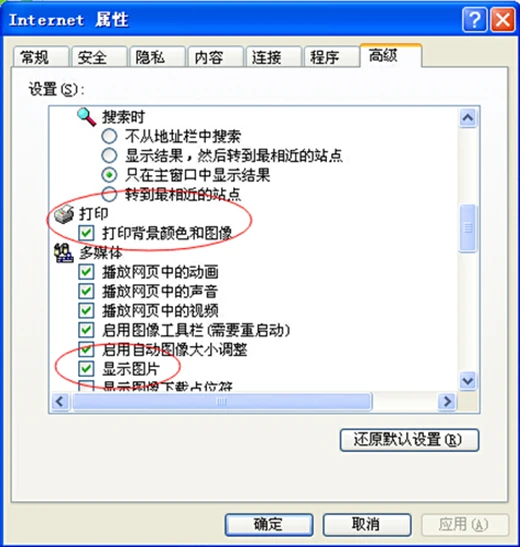Click the magnifier icon beside 搜索时
The width and height of the screenshot is (520, 547).
86,117
